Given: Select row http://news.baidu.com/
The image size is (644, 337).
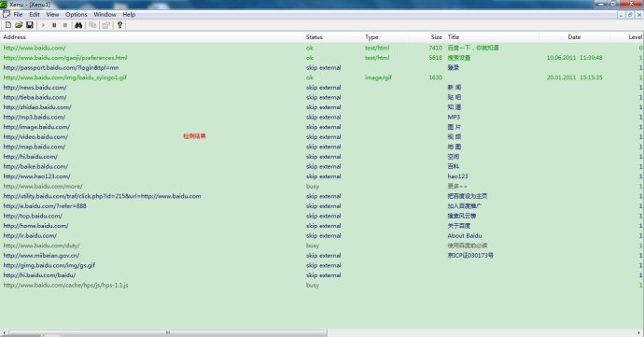Looking at the screenshot, I should point(322,87).
